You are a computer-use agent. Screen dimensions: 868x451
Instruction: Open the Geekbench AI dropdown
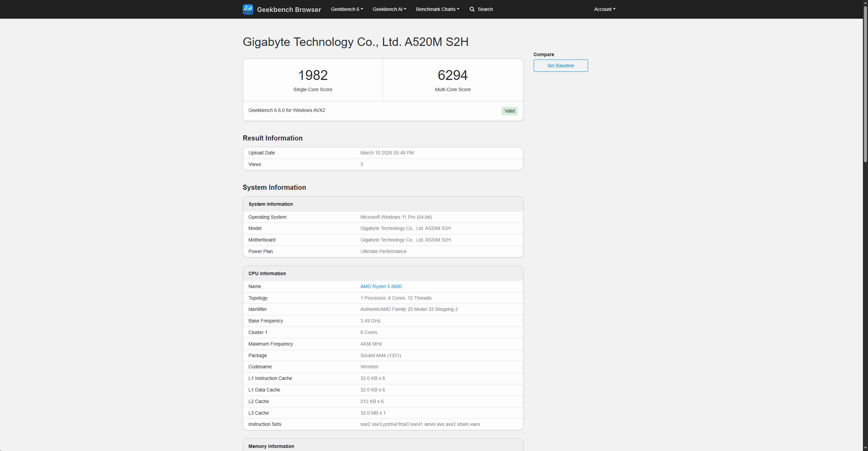pyautogui.click(x=389, y=9)
